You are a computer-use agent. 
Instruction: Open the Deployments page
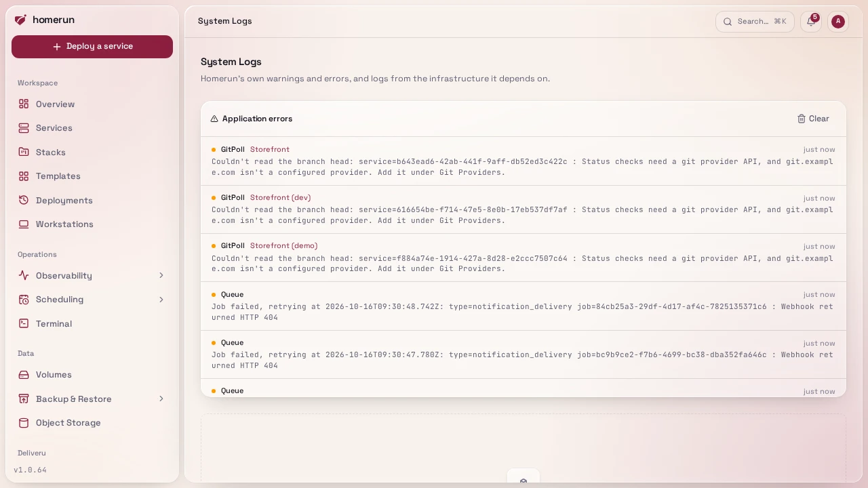click(x=92, y=200)
